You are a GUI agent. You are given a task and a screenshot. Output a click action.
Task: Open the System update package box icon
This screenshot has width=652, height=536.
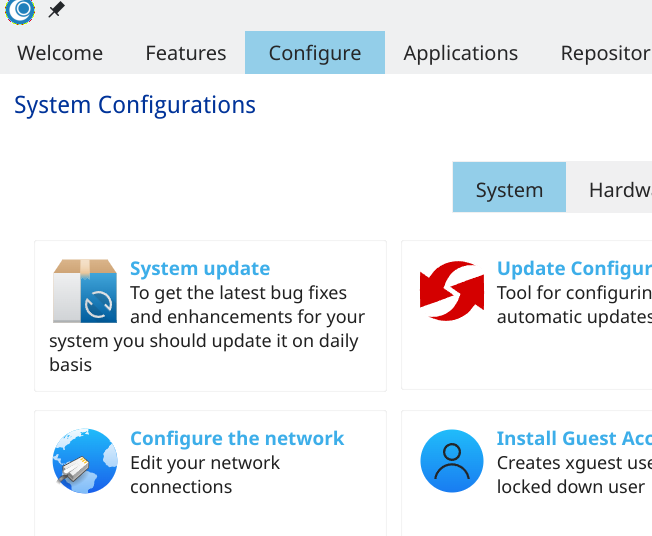click(85, 291)
